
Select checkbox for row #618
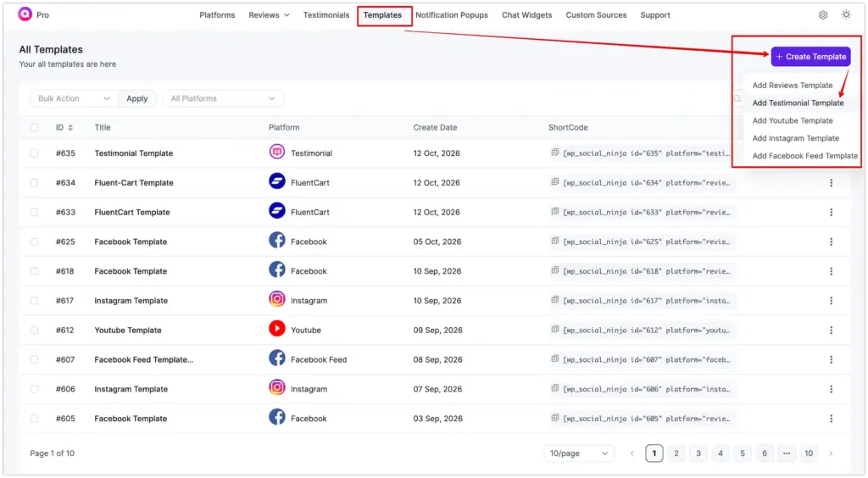coord(34,271)
